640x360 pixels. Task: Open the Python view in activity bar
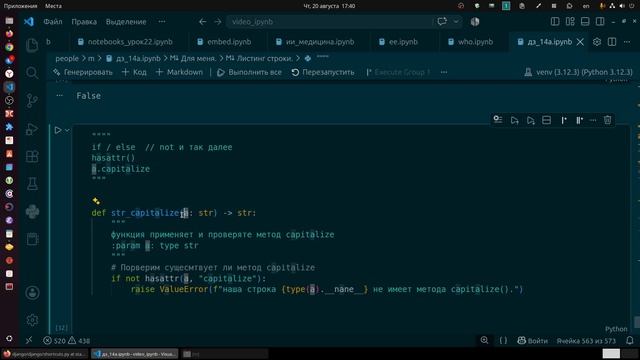(32, 211)
